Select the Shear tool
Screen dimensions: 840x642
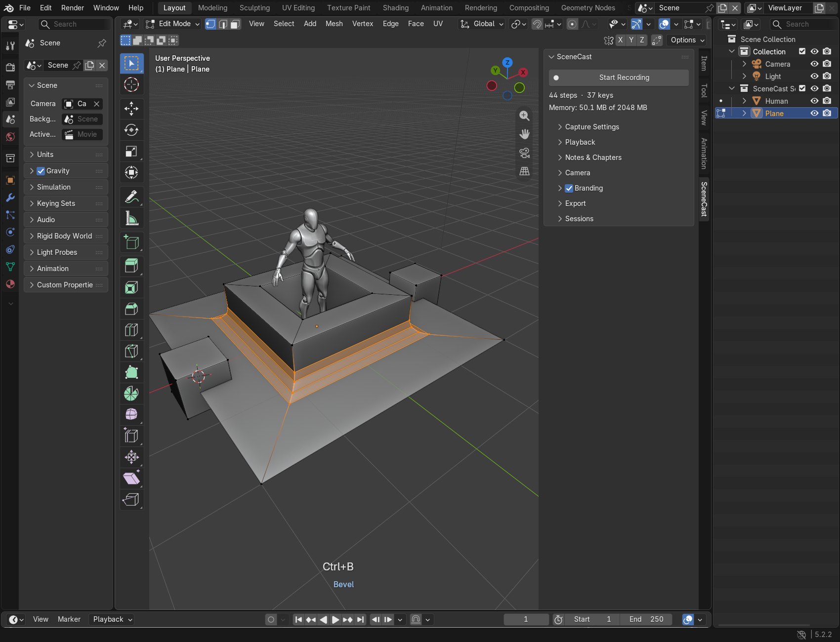coord(131,478)
